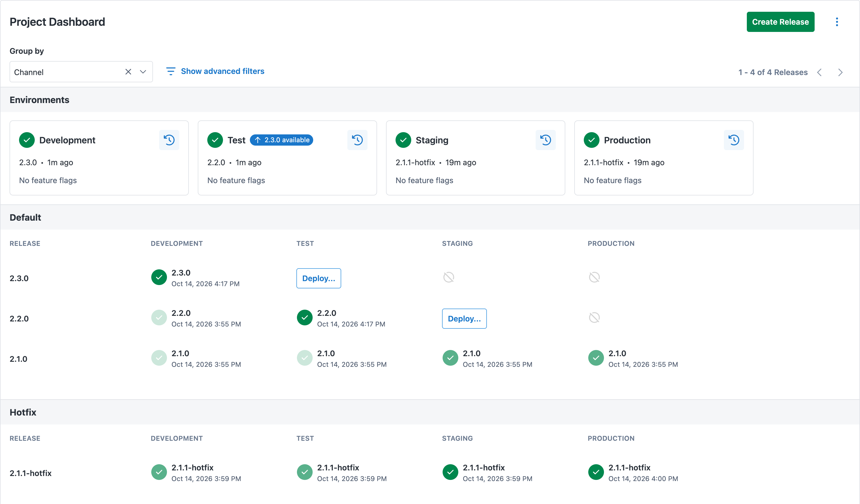This screenshot has width=860, height=504.
Task: Select the Default channel heading
Action: coord(25,217)
